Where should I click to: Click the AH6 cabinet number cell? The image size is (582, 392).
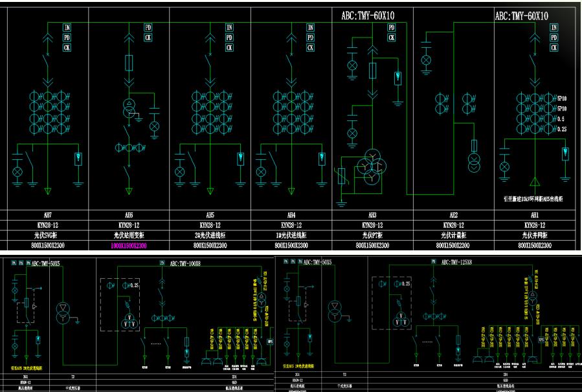point(128,215)
